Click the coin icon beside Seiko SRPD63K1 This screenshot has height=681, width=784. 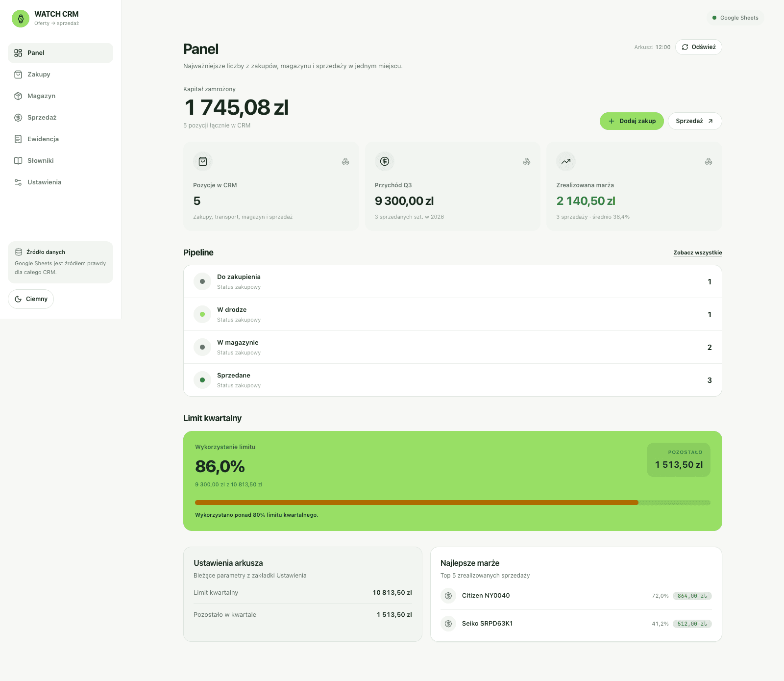pyautogui.click(x=448, y=624)
